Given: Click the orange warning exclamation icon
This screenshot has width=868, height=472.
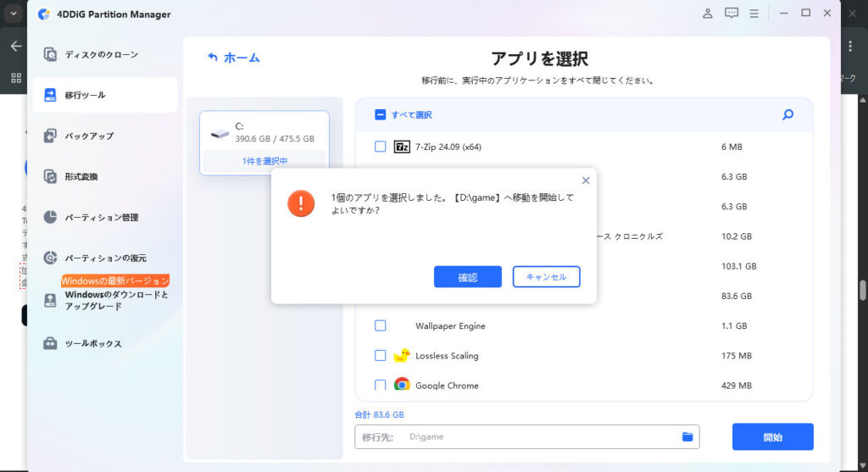Looking at the screenshot, I should pos(301,203).
